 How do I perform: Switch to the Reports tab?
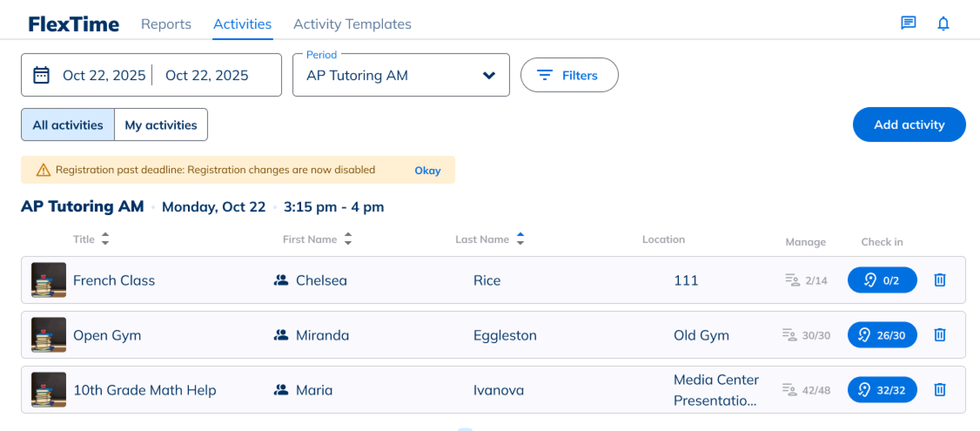(166, 24)
